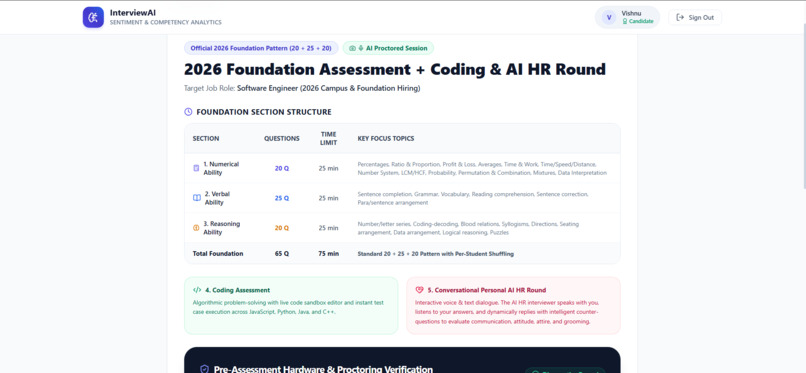Click the Total Foundation row label
Image resolution: width=806 pixels, height=373 pixels.
[x=218, y=253]
